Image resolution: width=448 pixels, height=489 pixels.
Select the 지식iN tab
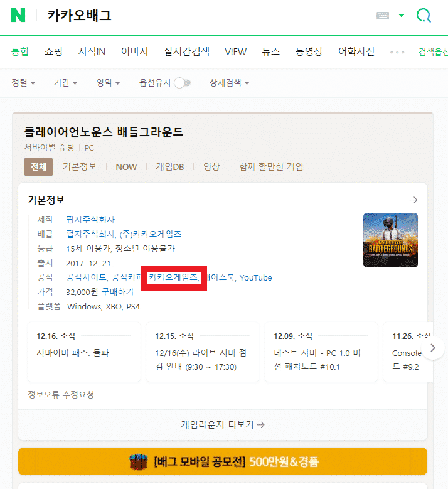[92, 51]
